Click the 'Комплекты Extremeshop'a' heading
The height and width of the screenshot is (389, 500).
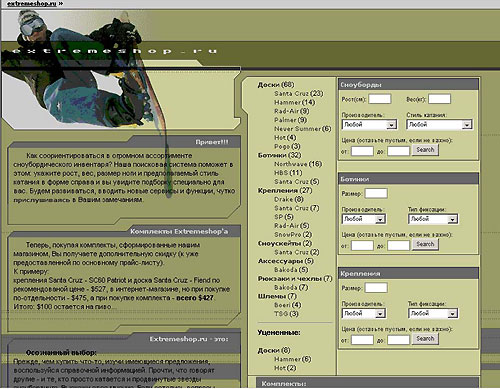[179, 231]
